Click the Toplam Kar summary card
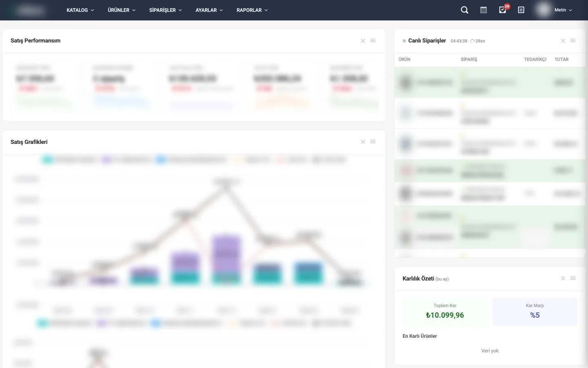The width and height of the screenshot is (588, 368). point(445,312)
